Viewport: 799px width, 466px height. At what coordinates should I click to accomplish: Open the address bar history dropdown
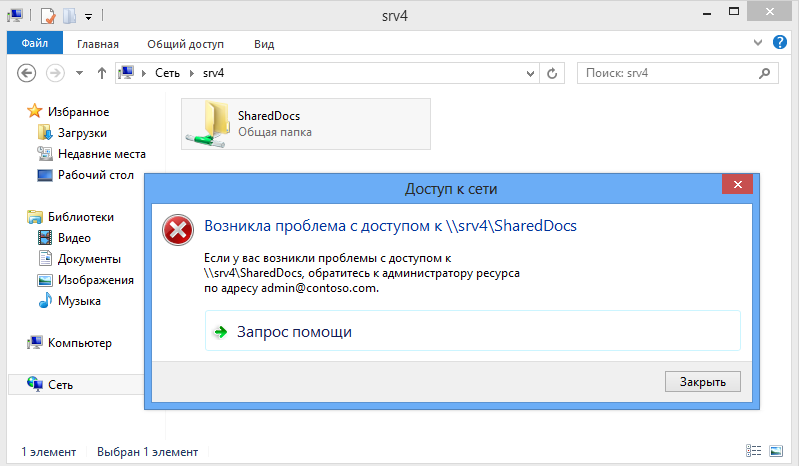[x=530, y=74]
